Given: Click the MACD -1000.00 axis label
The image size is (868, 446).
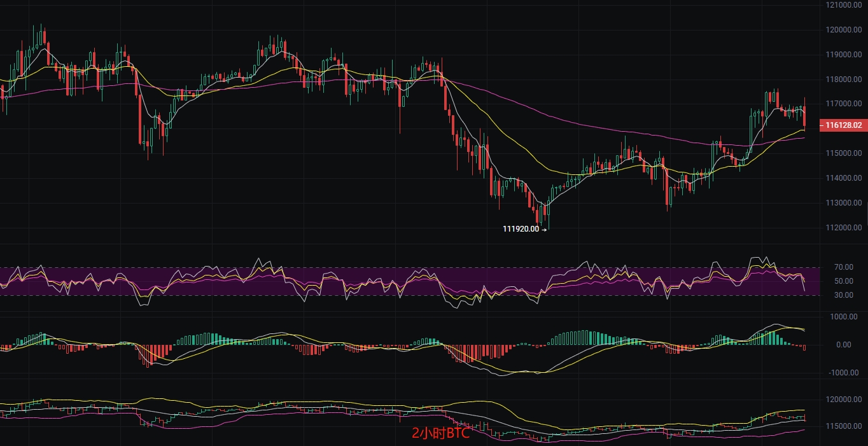Looking at the screenshot, I should (x=845, y=373).
